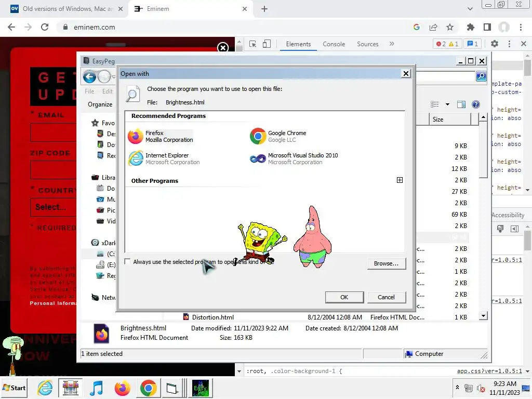Select local disk (C:) in tree

[x=106, y=254]
